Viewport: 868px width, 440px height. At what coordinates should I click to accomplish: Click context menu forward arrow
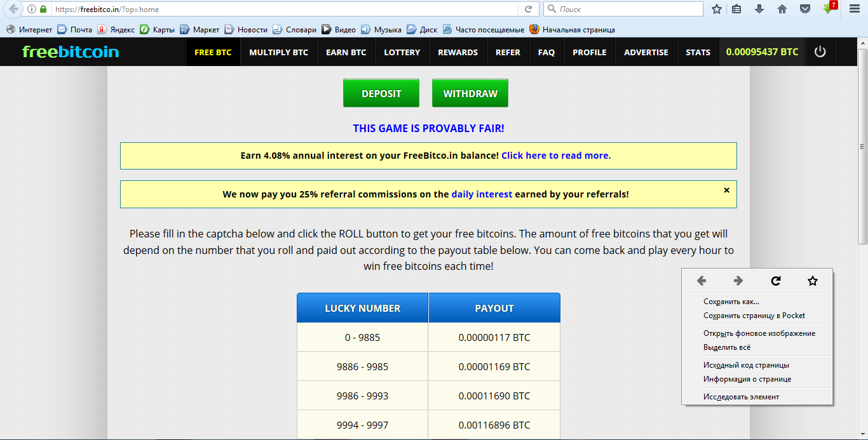[738, 281]
